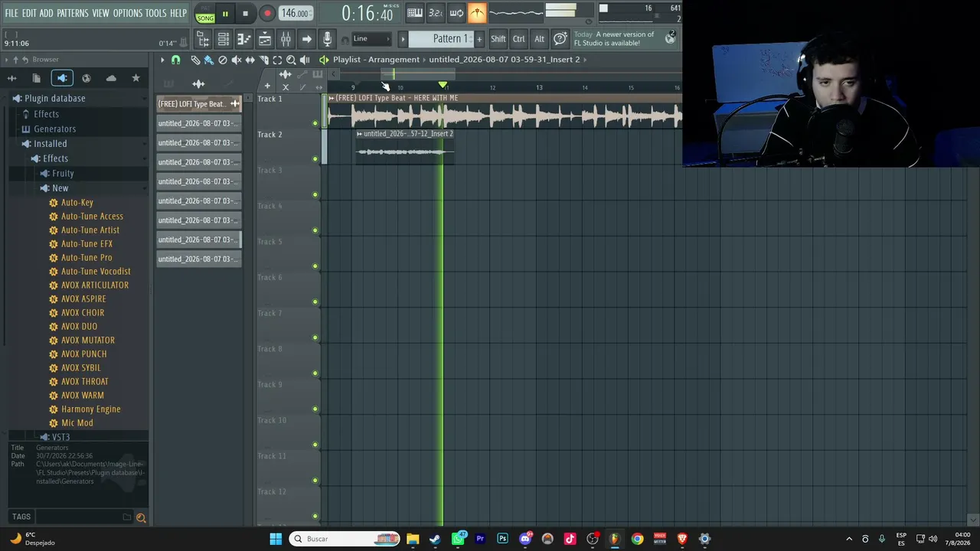Select the Mute tool in Playlist
Viewport: 980px width, 551px height.
click(x=236, y=60)
